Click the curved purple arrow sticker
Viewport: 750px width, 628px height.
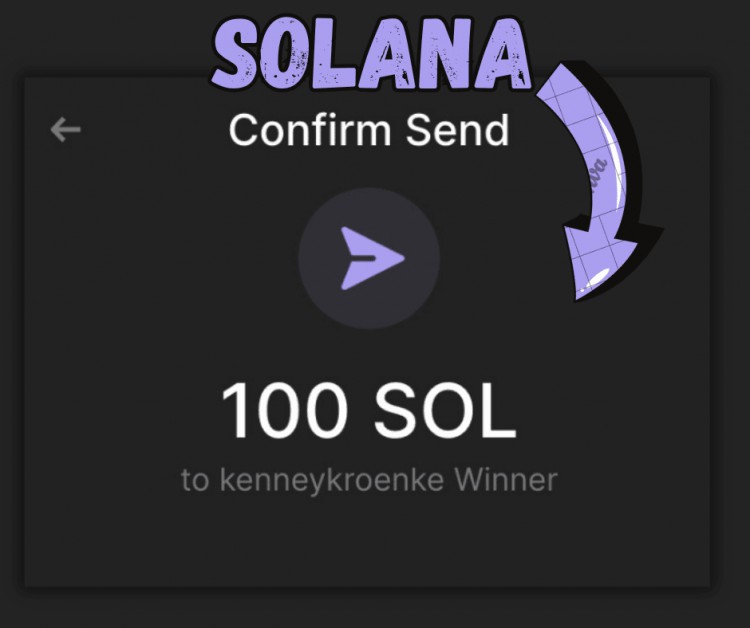(x=600, y=181)
